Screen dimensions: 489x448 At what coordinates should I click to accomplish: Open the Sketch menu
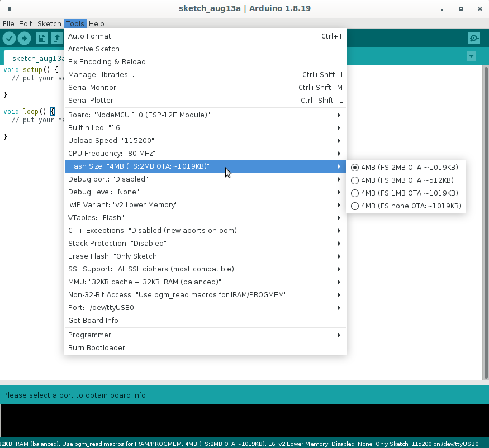(49, 23)
